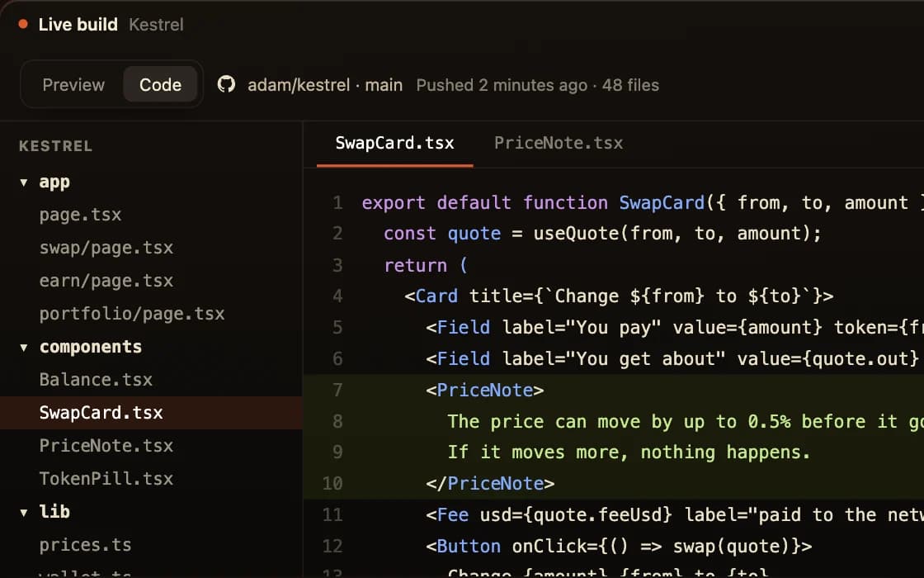
Task: Collapse the components folder arrow
Action: (x=24, y=348)
